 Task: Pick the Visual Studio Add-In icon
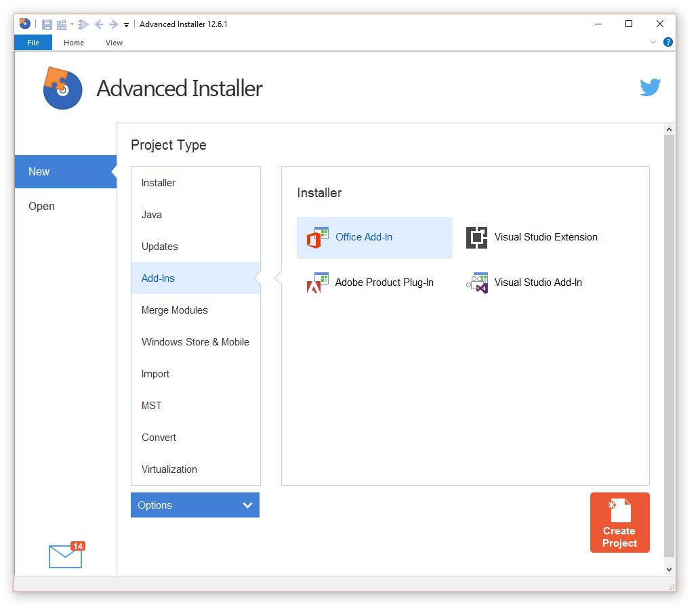[x=477, y=283]
